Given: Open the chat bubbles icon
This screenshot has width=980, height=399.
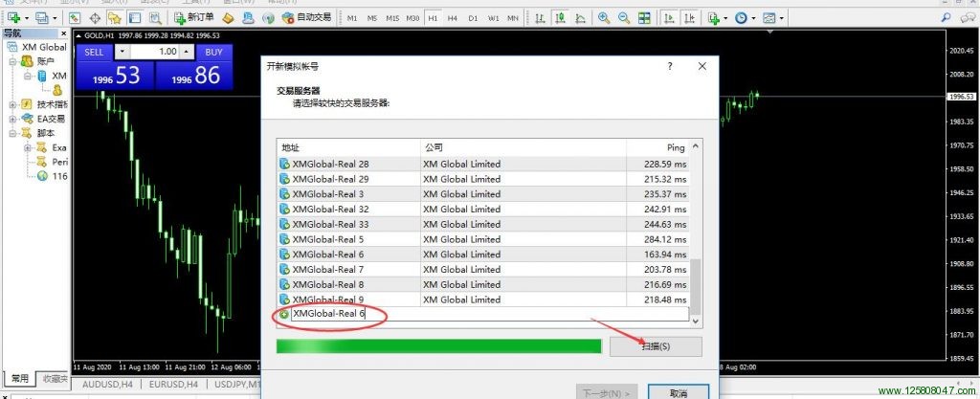Looking at the screenshot, I should click(x=967, y=17).
